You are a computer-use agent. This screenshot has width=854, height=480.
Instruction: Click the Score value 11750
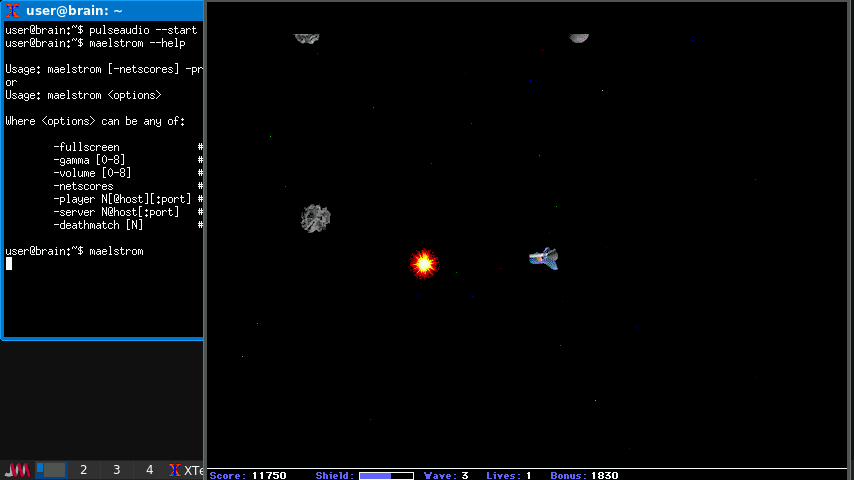coord(269,476)
